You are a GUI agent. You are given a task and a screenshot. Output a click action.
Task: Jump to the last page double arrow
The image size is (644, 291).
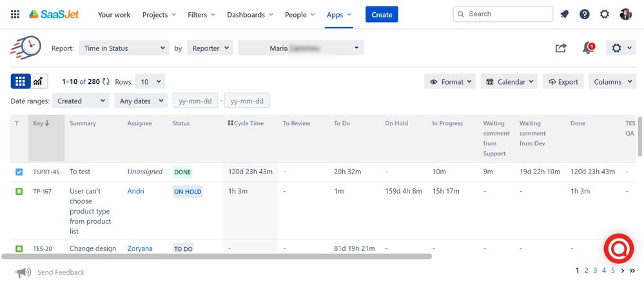pyautogui.click(x=632, y=270)
